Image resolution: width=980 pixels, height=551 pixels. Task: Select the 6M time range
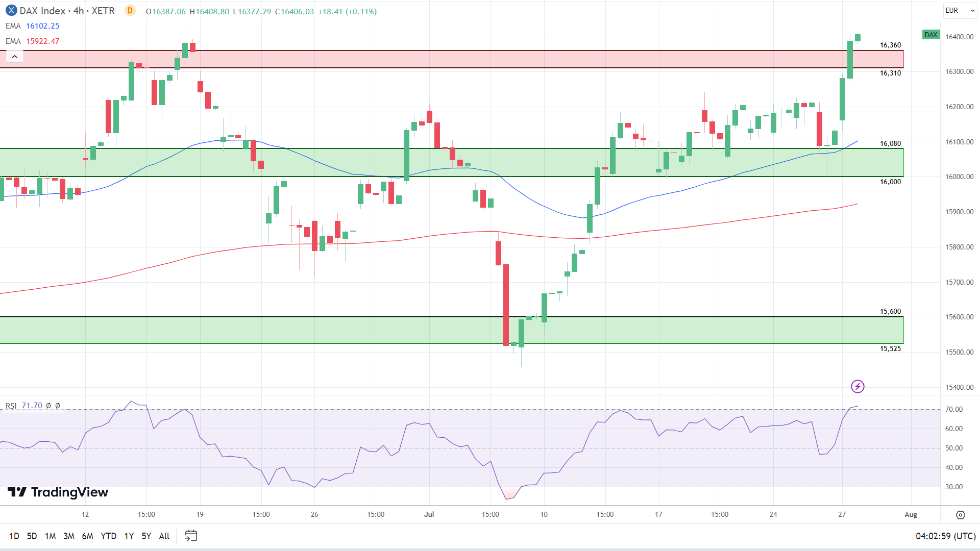tap(88, 536)
